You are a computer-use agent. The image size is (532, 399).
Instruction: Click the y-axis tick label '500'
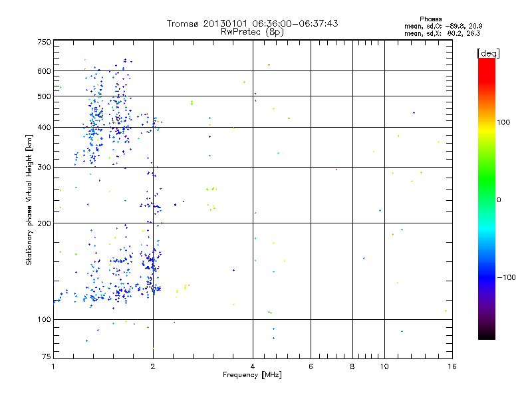44,96
